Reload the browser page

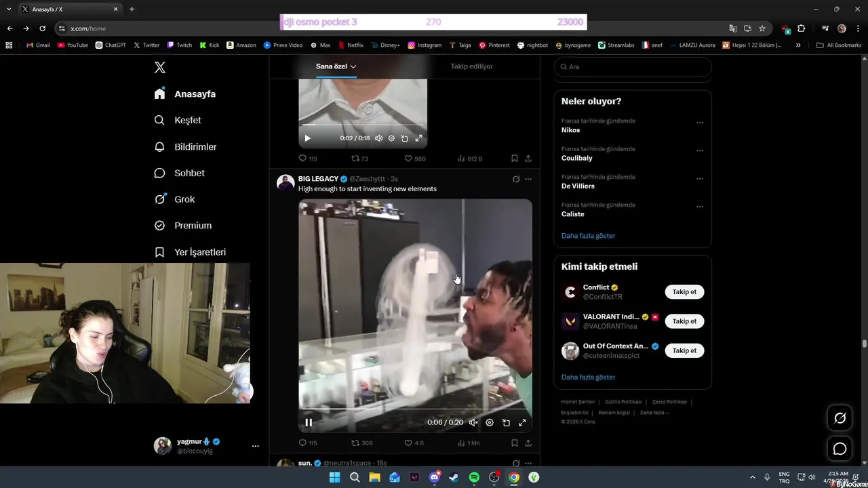click(x=42, y=28)
